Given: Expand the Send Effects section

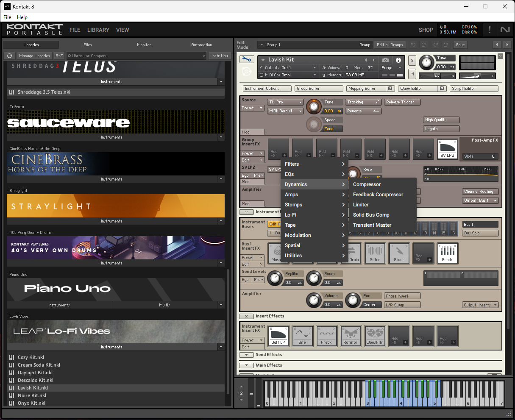Looking at the screenshot, I should click(x=246, y=355).
